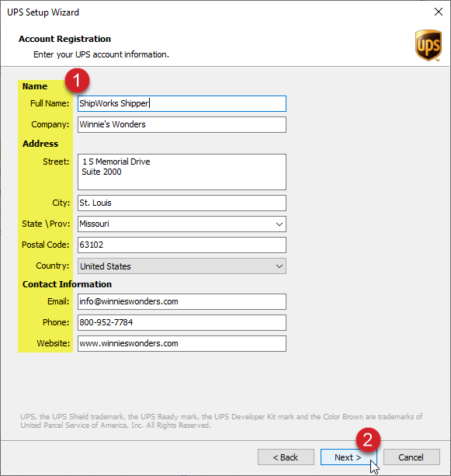
Task: Click the City: label
Action: click(x=61, y=203)
